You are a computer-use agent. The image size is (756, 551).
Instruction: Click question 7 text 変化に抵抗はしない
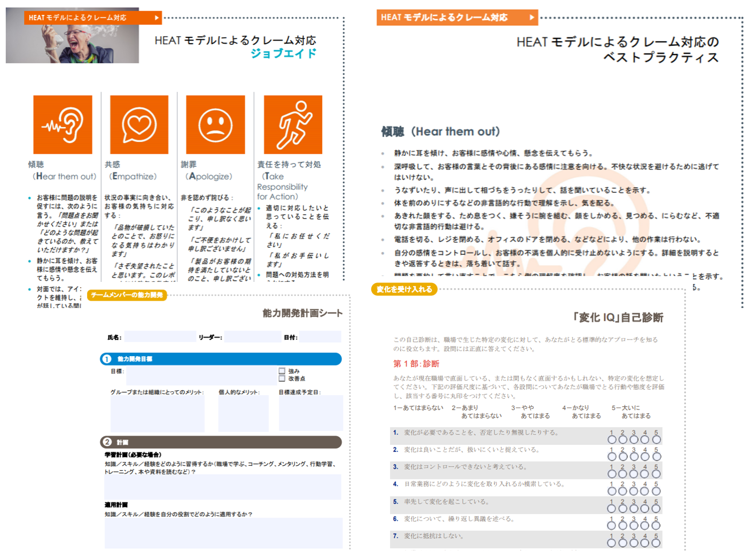434,536
